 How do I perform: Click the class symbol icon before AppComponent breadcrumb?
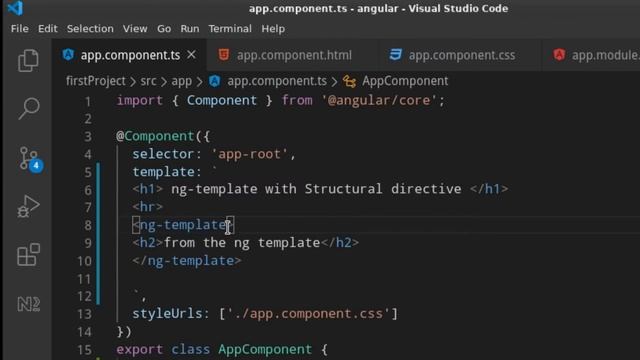(349, 81)
